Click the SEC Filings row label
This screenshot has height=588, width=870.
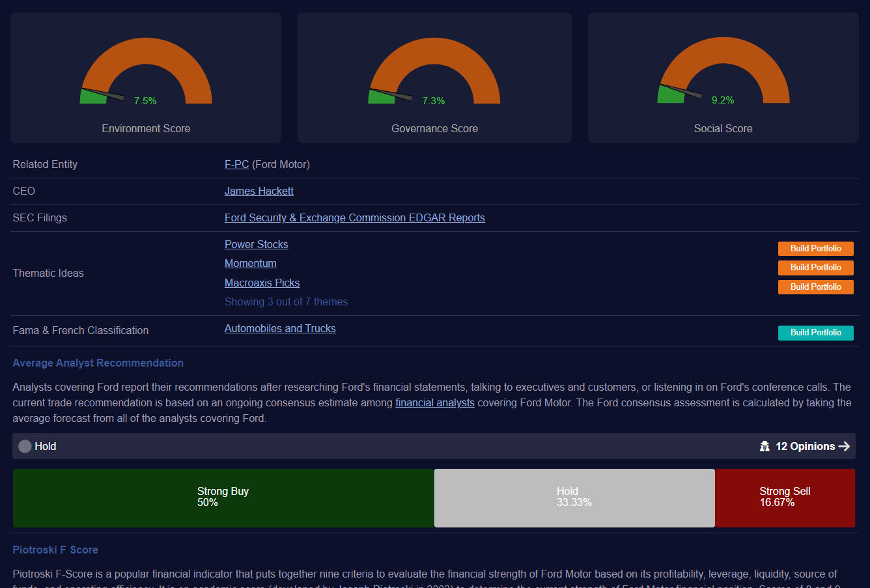tap(40, 218)
